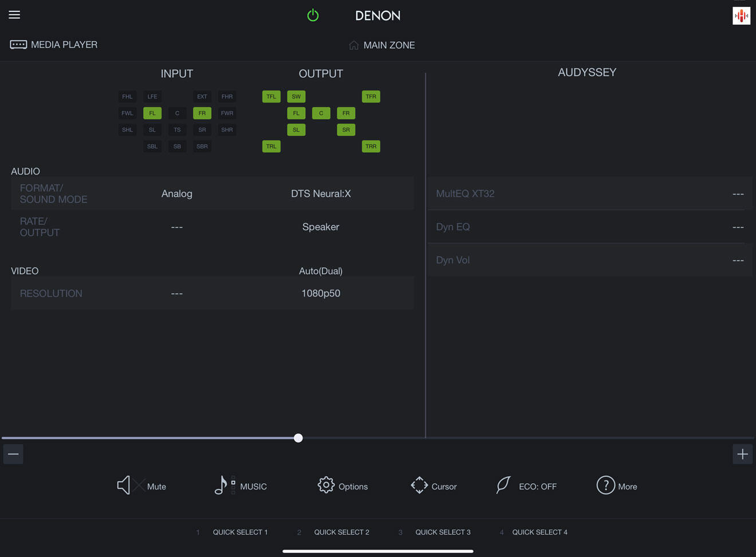Image resolution: width=756 pixels, height=557 pixels.
Task: Click the DENON title
Action: [377, 16]
